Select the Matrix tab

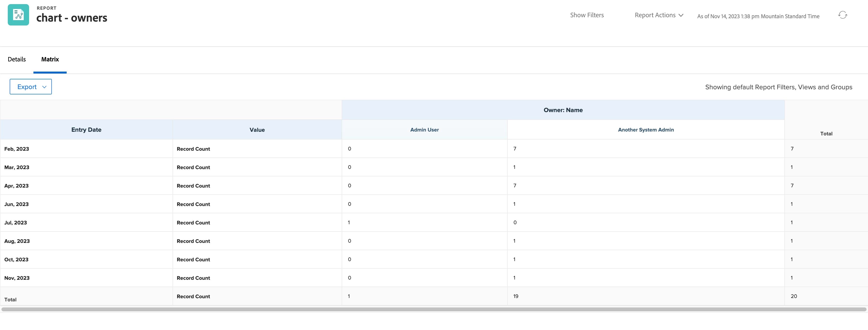point(50,59)
